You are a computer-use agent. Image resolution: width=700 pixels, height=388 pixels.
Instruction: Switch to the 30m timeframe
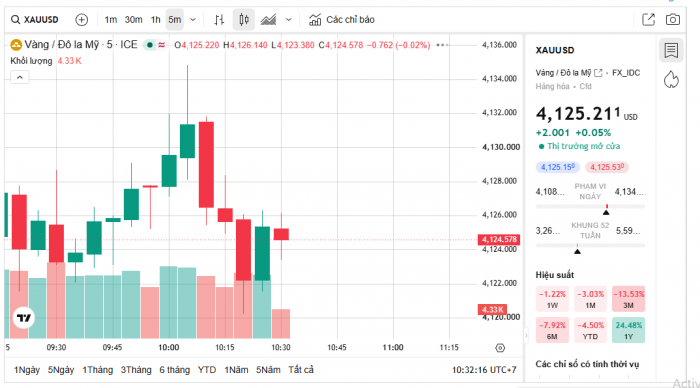(x=133, y=20)
